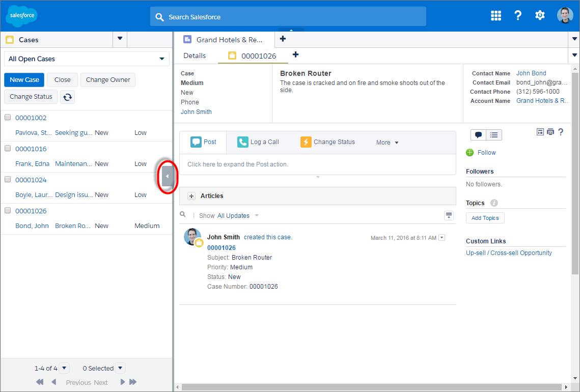
Task: Click the refresh list icon button
Action: tap(67, 97)
